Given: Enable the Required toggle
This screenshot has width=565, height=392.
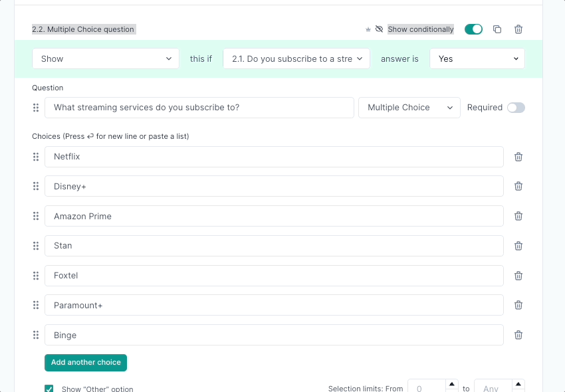Looking at the screenshot, I should coord(516,108).
